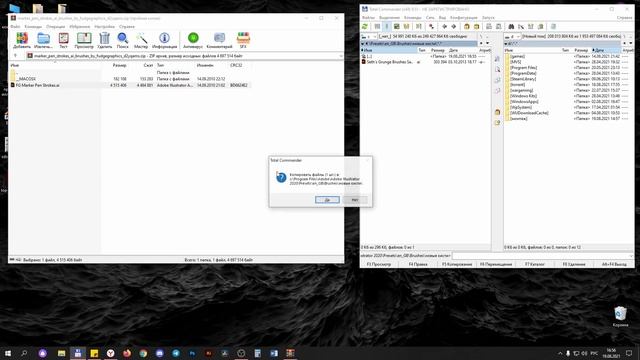Click the Info (Информация) icon in WinRAR
Screen dimensions: 640x360
pyautogui.click(x=164, y=41)
